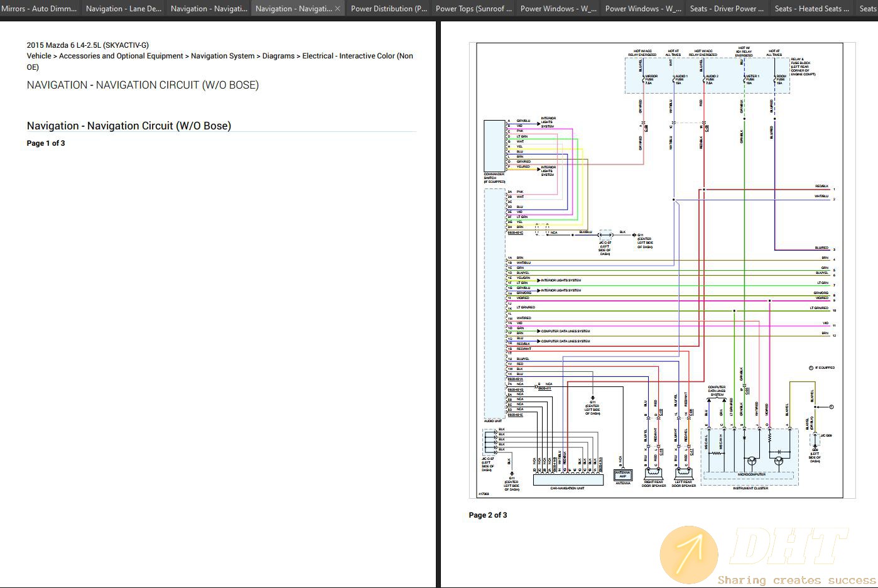Image resolution: width=878 pixels, height=588 pixels.
Task: Click the RELAY & FUSE BLOCK label in the diagram
Action: click(803, 67)
